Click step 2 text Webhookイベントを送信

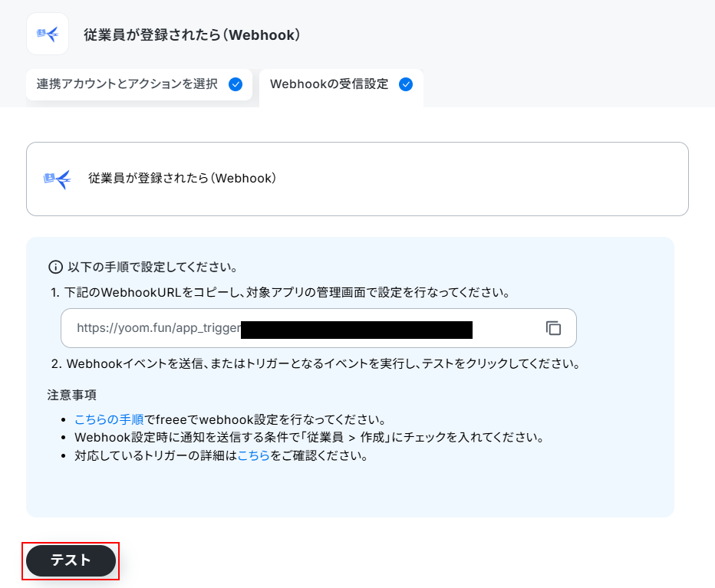click(x=135, y=363)
